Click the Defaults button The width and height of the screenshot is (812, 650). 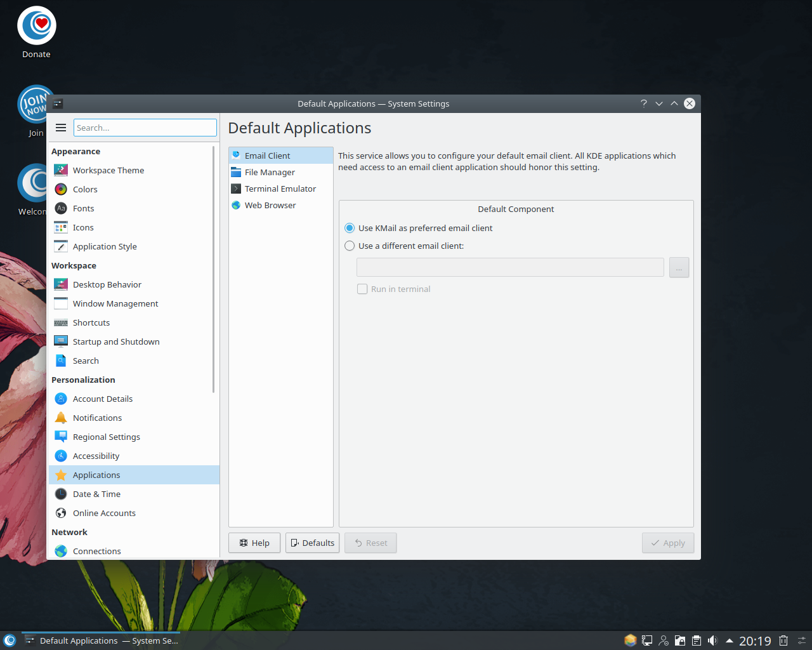point(312,543)
